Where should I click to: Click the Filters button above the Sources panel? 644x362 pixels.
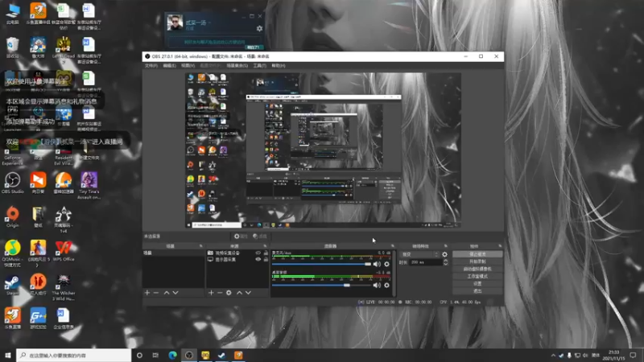tap(260, 237)
